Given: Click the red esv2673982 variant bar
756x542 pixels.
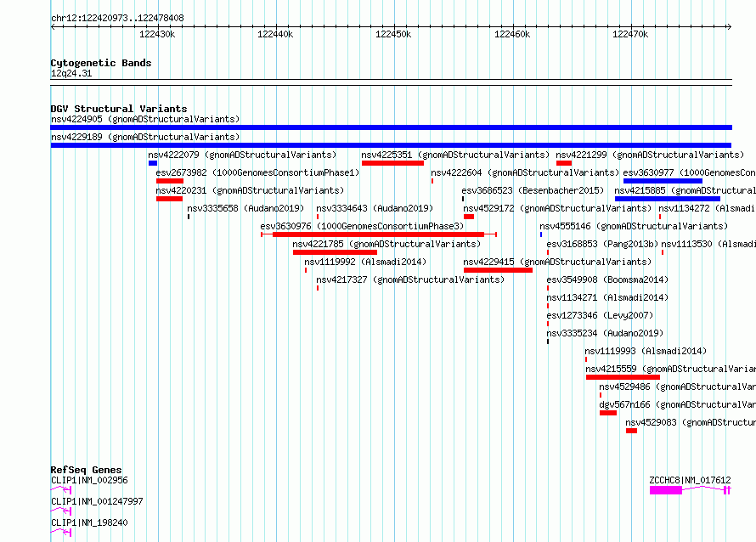Looking at the screenshot, I should (x=170, y=181).
